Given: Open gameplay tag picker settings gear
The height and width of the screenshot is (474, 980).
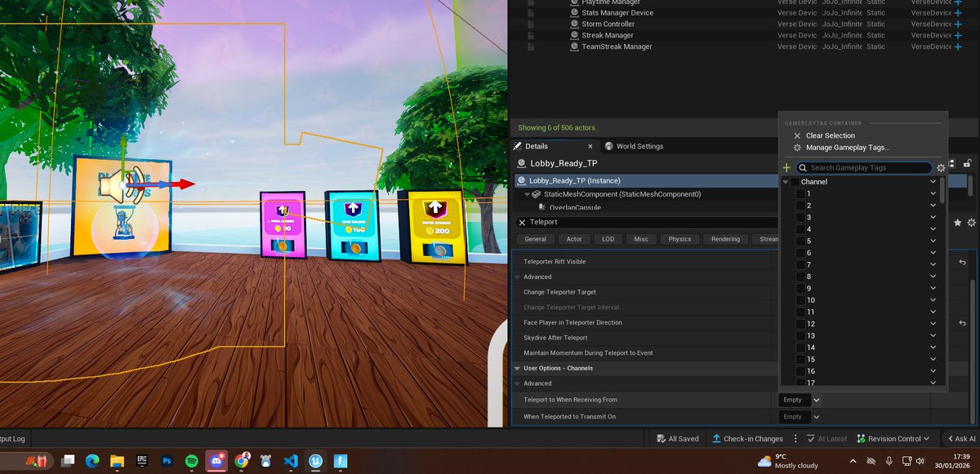Looking at the screenshot, I should click(941, 168).
